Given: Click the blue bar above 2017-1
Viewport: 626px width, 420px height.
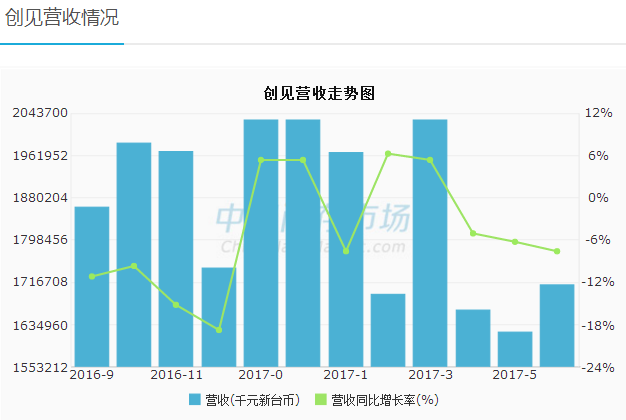Looking at the screenshot, I should 346,260.
